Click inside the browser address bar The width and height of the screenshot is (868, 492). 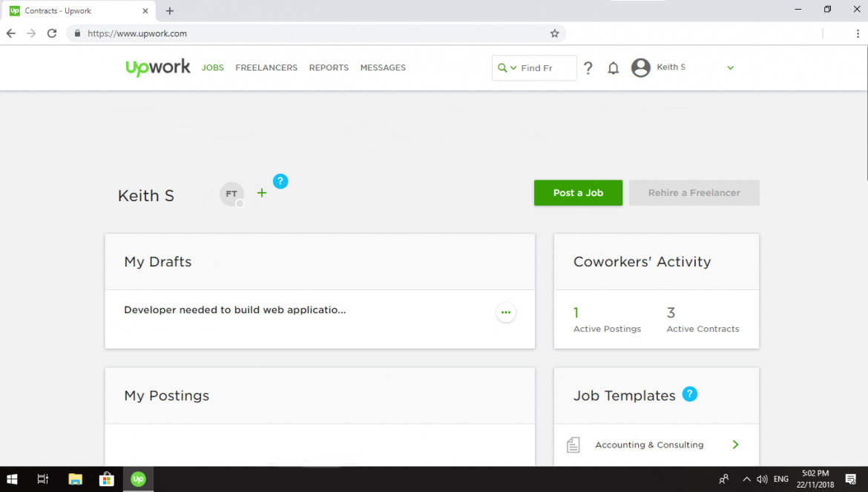[297, 33]
